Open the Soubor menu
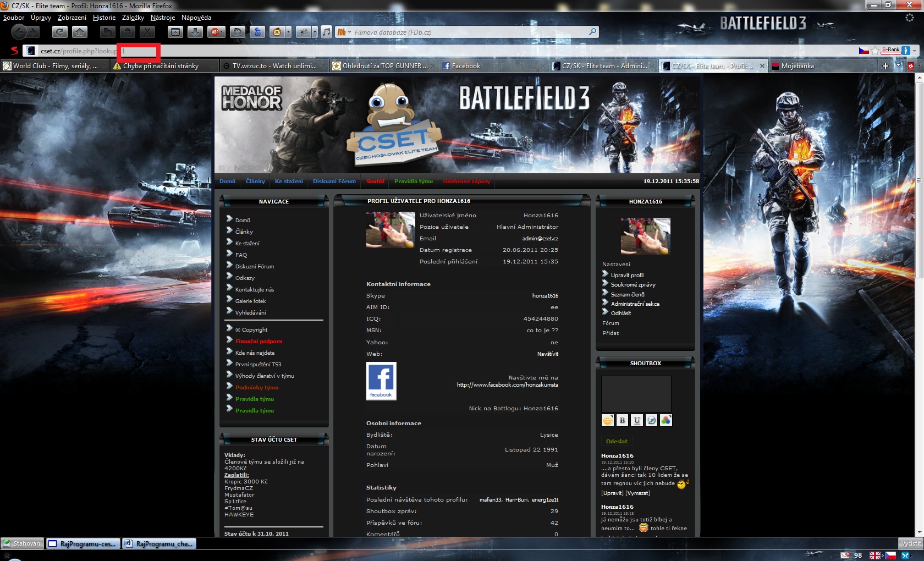The image size is (924, 561). pyautogui.click(x=14, y=18)
